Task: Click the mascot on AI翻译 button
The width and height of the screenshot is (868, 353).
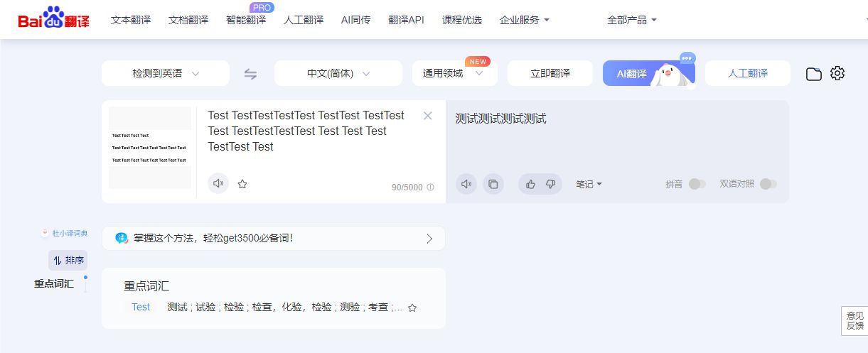Action: click(x=671, y=72)
